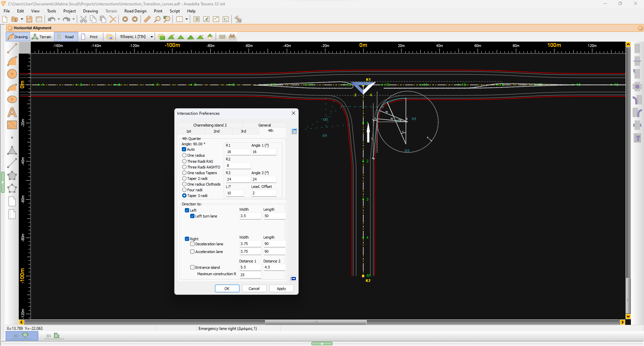Select the roundabout tool in the right sidebar
Screen dimensions: 644x346
(x=638, y=87)
